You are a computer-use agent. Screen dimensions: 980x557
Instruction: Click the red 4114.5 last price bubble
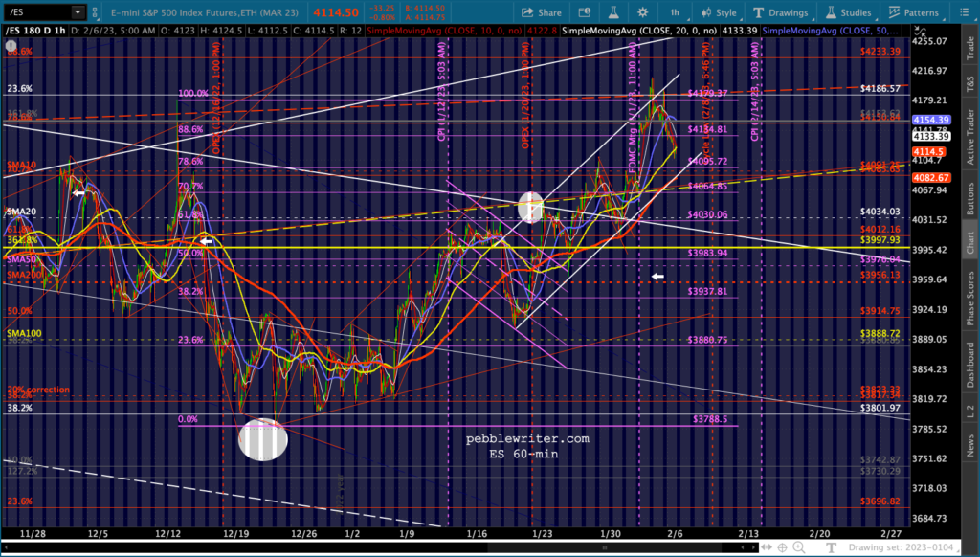click(x=928, y=152)
